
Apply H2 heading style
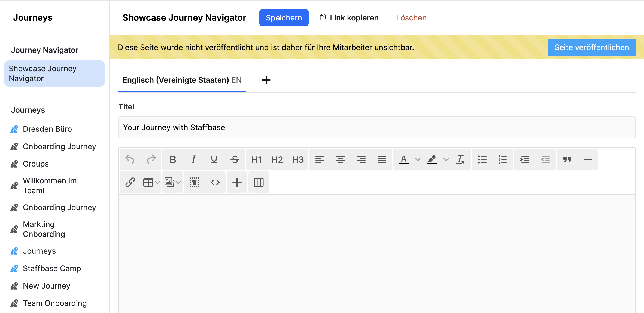pos(277,159)
